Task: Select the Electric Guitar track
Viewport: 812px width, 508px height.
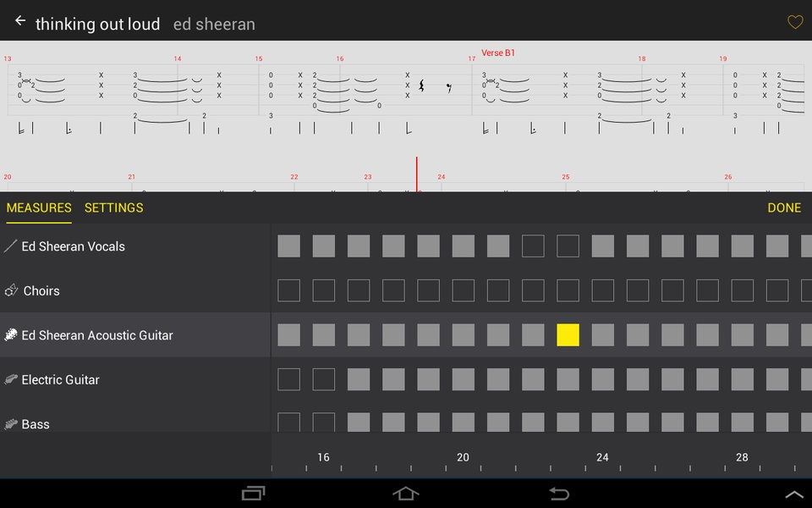Action: 135,379
